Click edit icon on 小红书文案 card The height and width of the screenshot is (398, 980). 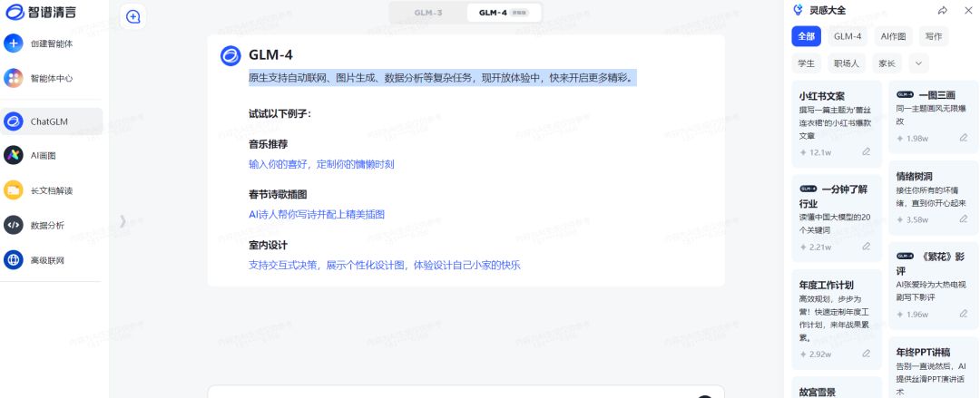pos(867,151)
